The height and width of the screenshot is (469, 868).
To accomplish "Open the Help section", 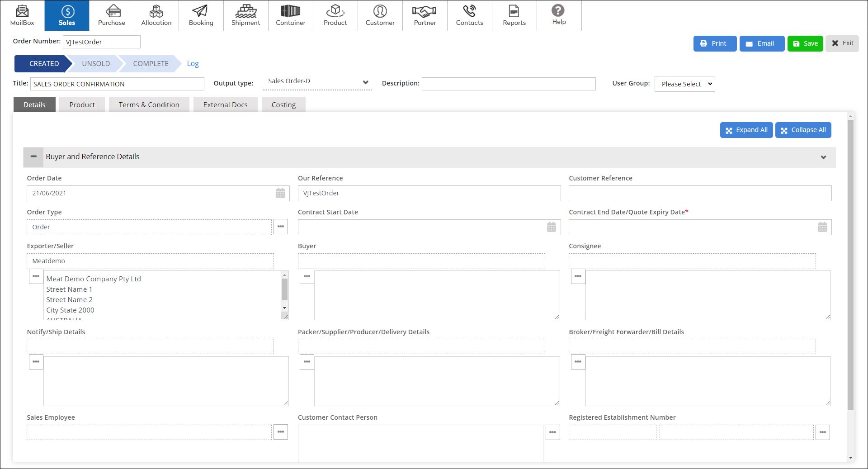I will click(x=559, y=15).
